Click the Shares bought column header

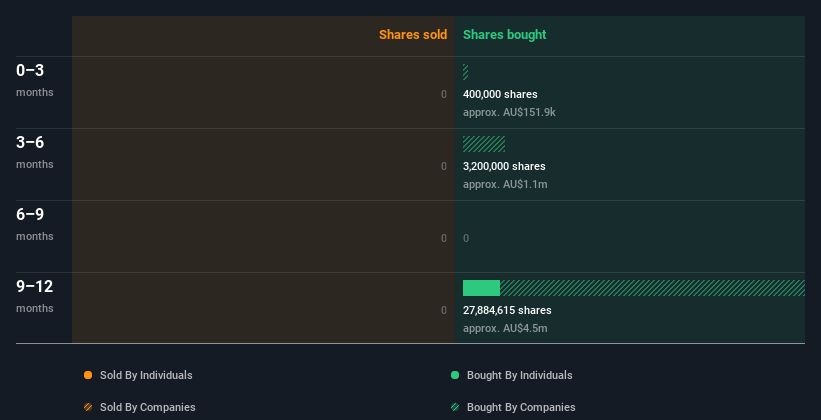505,35
